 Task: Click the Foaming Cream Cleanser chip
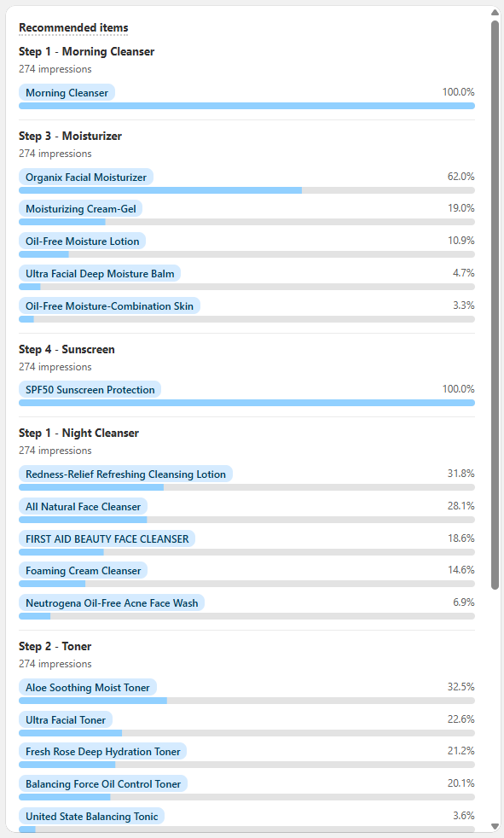point(83,570)
